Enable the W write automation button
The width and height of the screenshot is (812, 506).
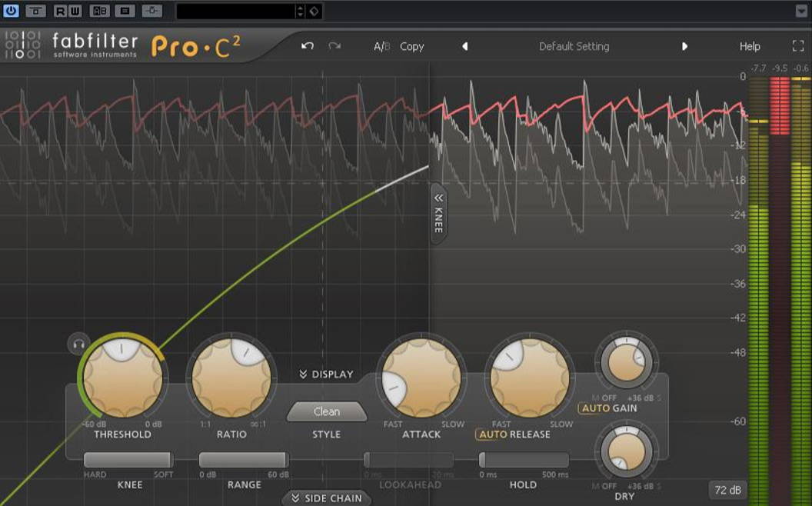click(x=75, y=11)
